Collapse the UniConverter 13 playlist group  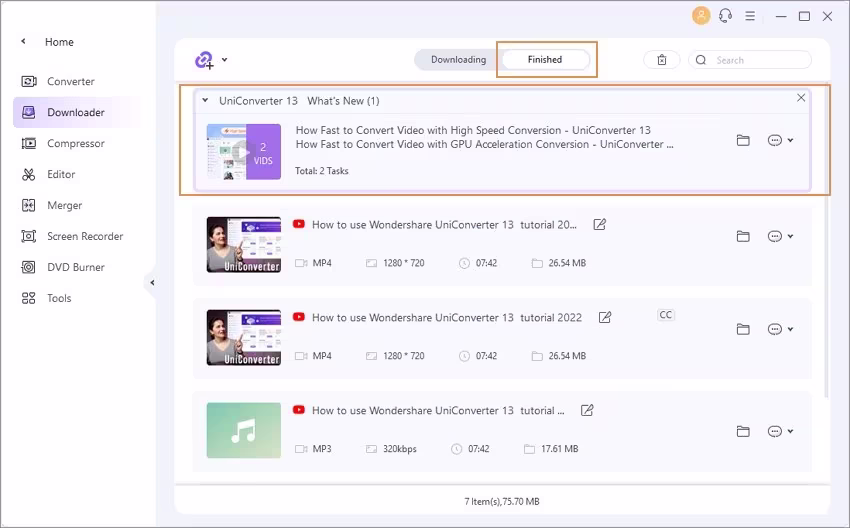pos(205,100)
